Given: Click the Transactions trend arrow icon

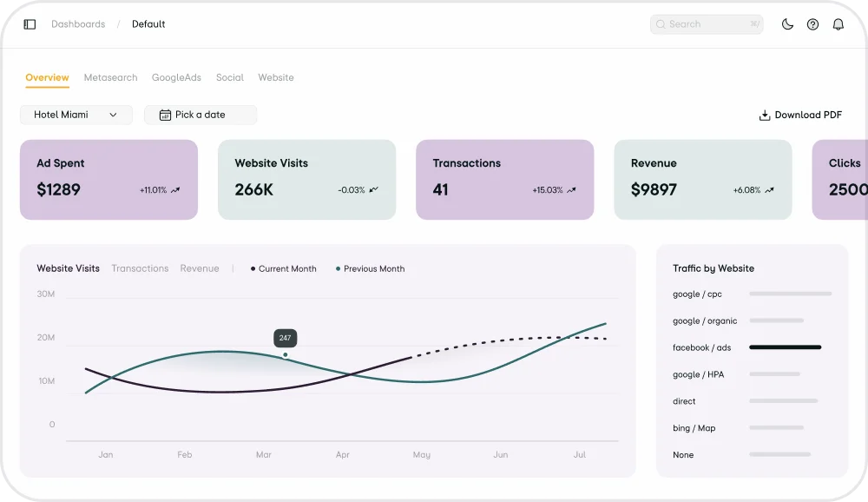Looking at the screenshot, I should pos(571,190).
